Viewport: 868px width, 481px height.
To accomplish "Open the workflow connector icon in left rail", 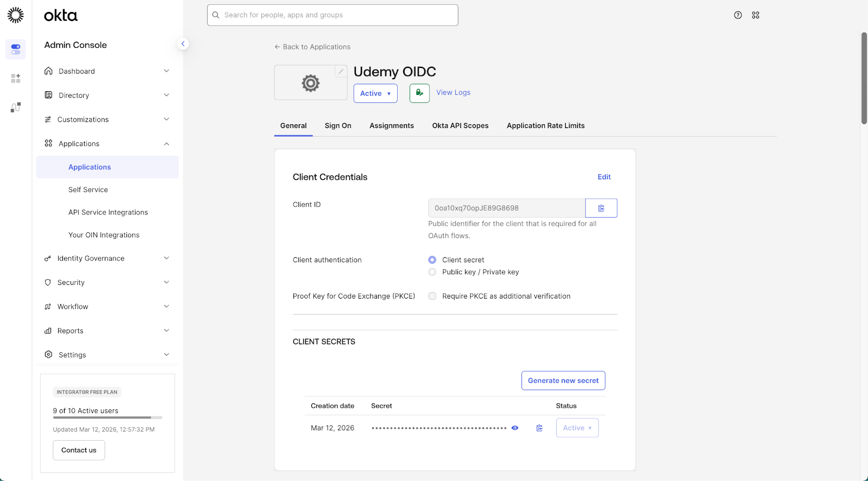I will point(16,107).
